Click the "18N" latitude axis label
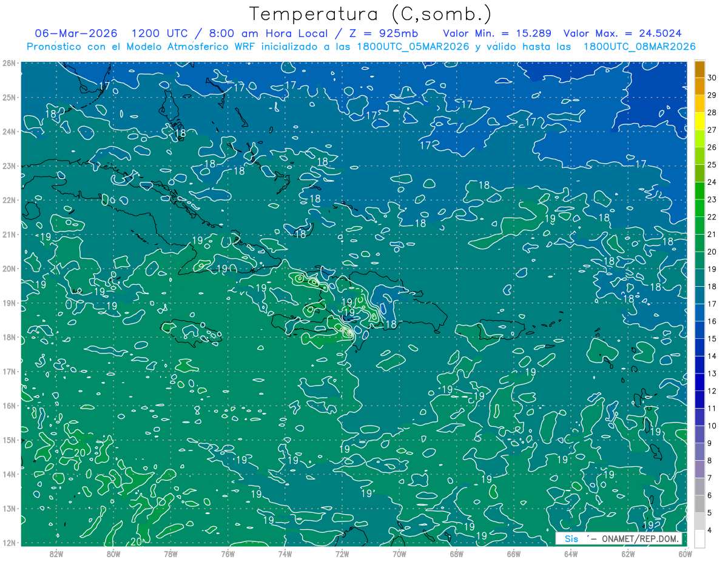The width and height of the screenshot is (728, 562). [x=8, y=337]
